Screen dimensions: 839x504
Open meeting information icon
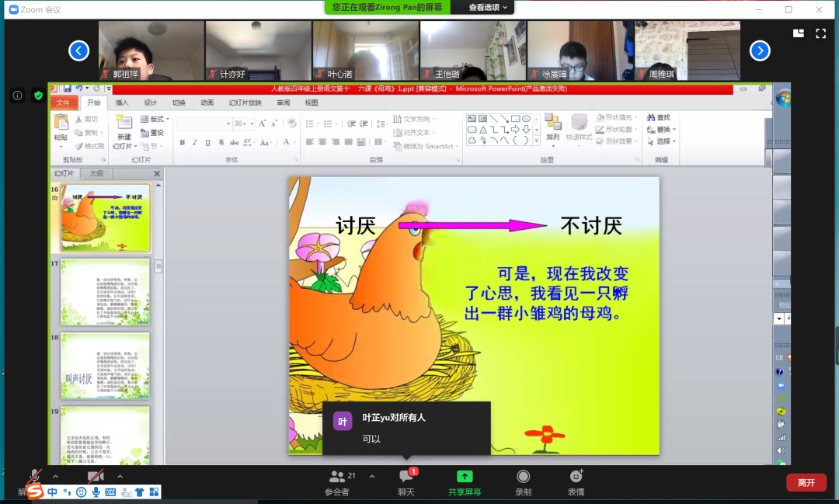[17, 96]
